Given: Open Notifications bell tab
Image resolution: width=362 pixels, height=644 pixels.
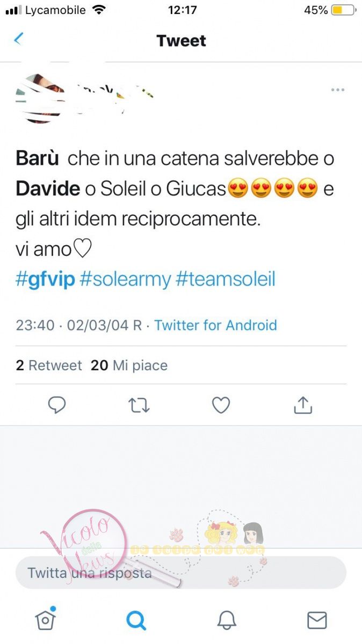Looking at the screenshot, I should [x=227, y=620].
